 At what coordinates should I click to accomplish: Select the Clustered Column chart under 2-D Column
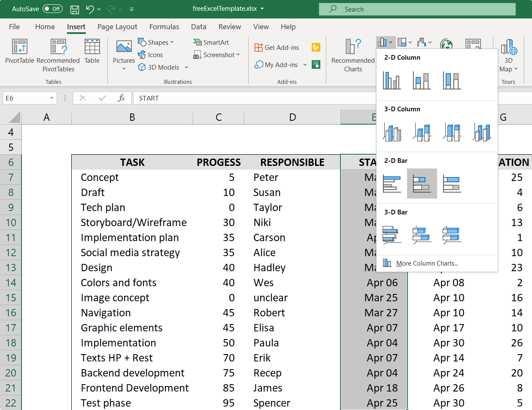(392, 80)
